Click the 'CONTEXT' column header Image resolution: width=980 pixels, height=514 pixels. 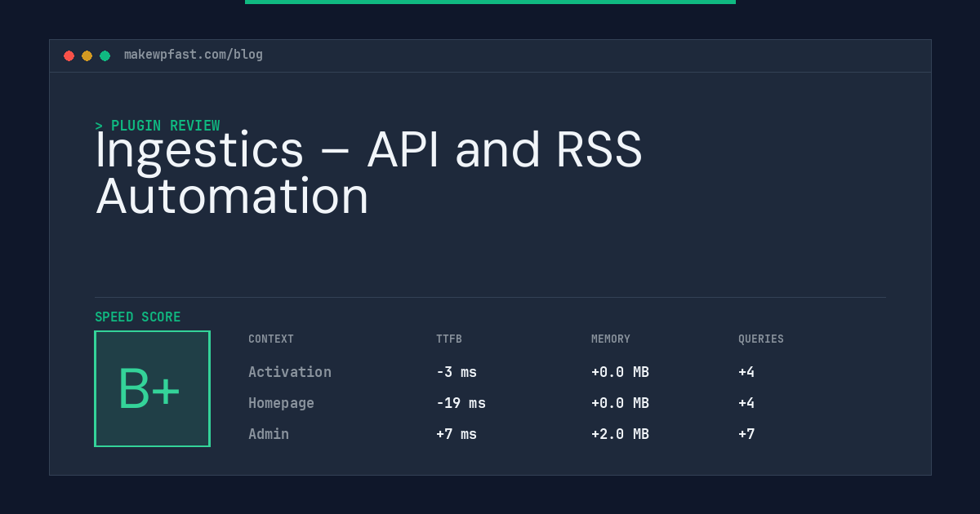pos(271,339)
